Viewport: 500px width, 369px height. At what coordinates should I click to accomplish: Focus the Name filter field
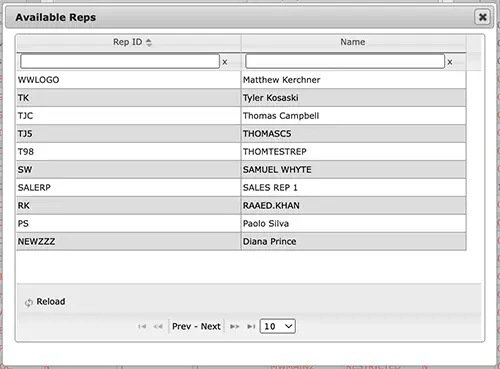(x=345, y=61)
